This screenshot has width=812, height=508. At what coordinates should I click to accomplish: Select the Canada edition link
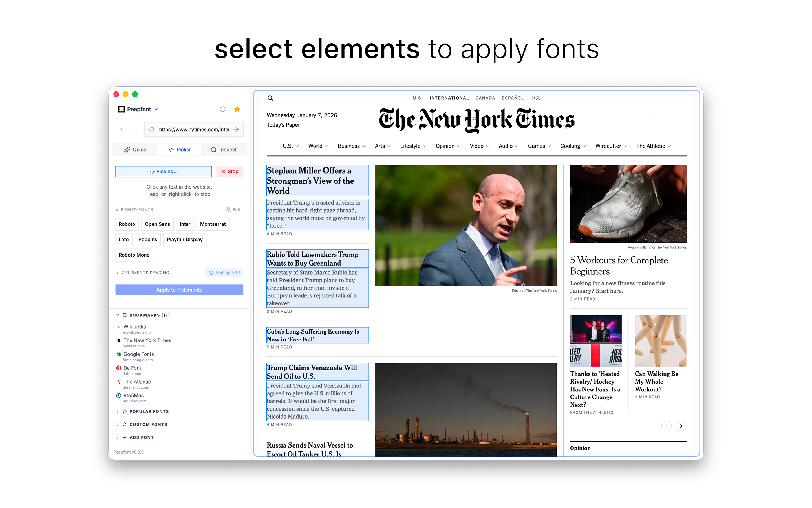pyautogui.click(x=485, y=98)
